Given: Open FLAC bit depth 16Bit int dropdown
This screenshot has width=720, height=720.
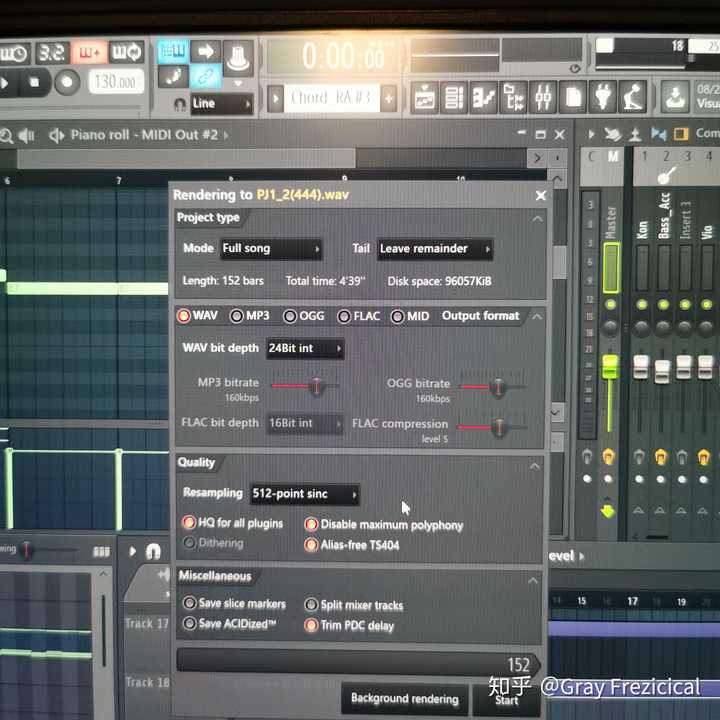Looking at the screenshot, I should pyautogui.click(x=305, y=423).
